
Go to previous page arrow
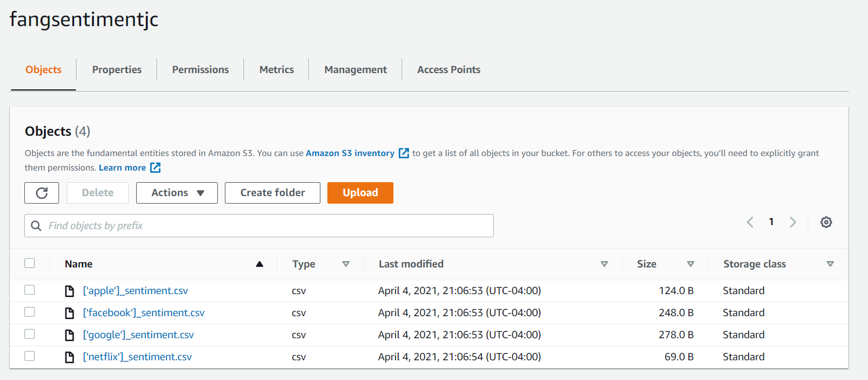pos(750,222)
